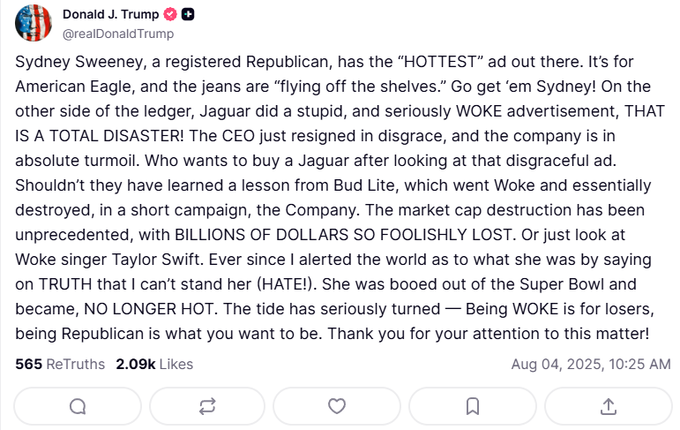Open Donald J. Trump display name
680x430 pixels.
[x=111, y=14]
